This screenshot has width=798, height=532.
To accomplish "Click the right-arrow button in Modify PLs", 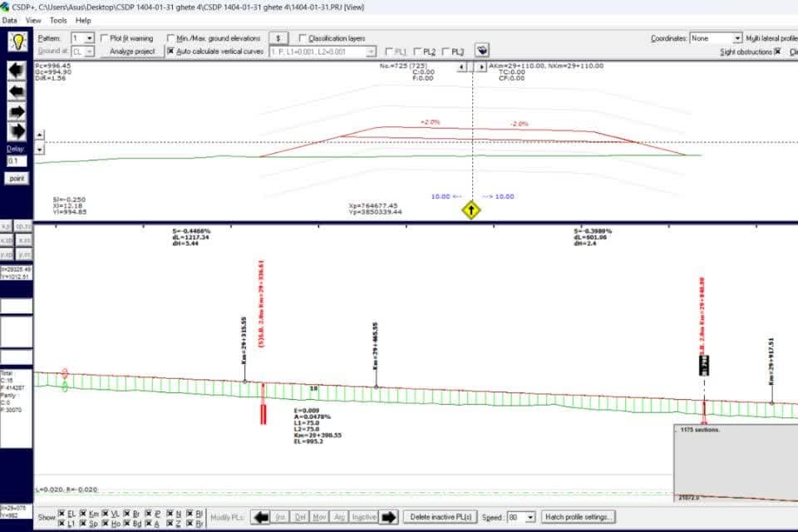I will pyautogui.click(x=389, y=517).
